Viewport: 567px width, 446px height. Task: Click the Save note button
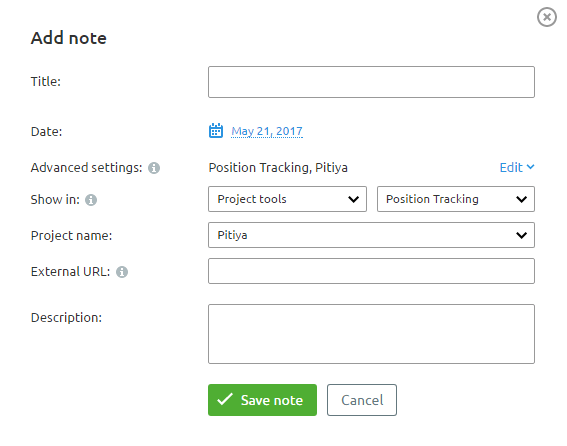click(x=263, y=400)
